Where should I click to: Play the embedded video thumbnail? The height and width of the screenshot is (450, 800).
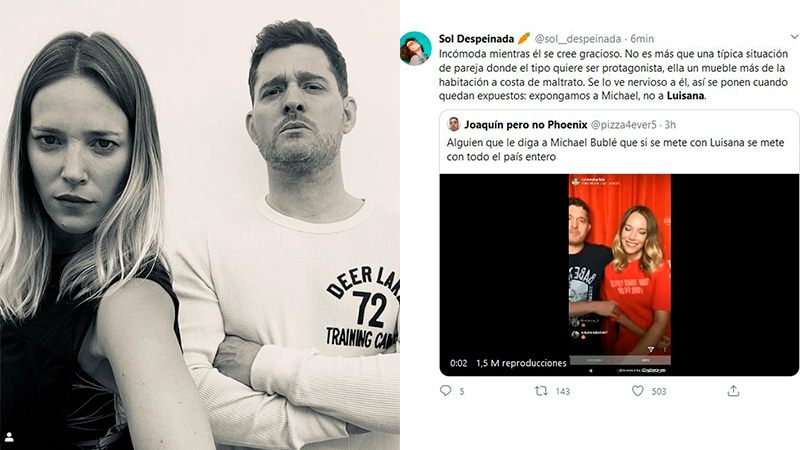(x=619, y=274)
